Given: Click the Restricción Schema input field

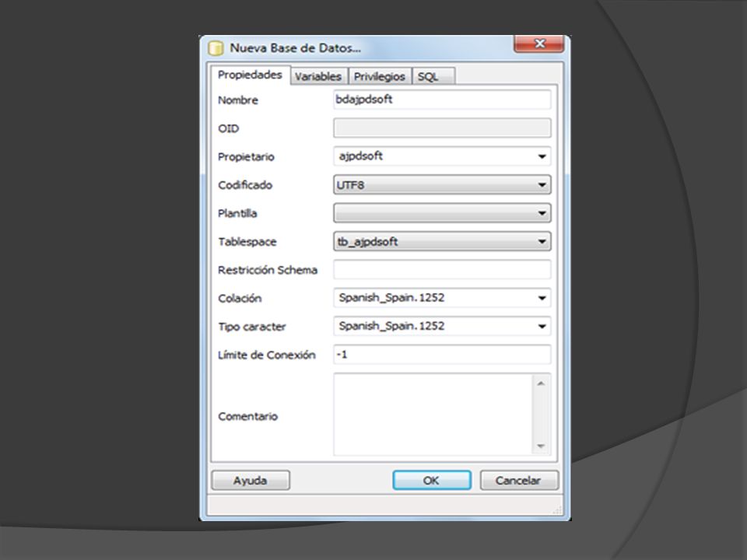Looking at the screenshot, I should (442, 270).
